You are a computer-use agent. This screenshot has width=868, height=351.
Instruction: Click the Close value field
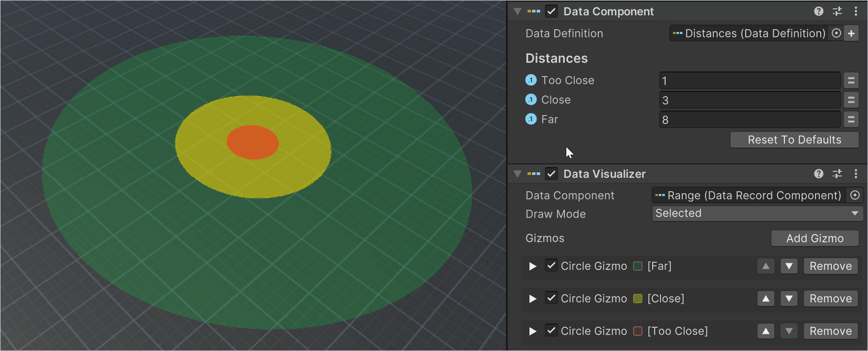click(x=750, y=100)
